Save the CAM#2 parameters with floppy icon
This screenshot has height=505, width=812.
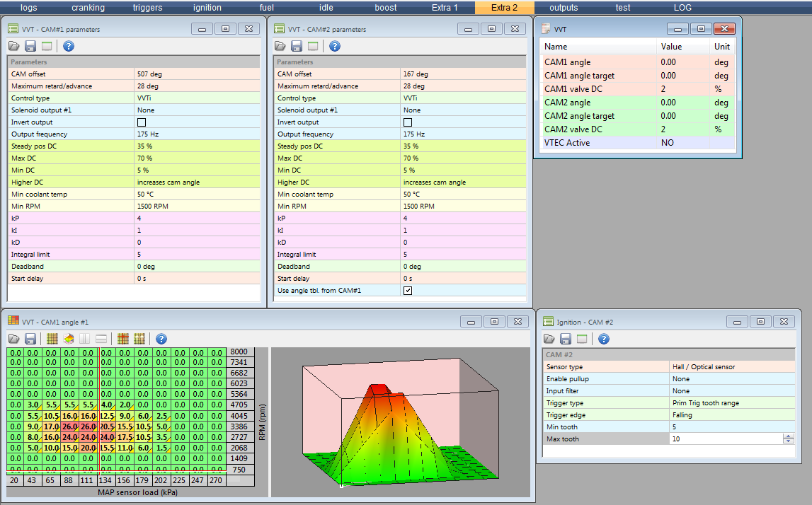click(297, 46)
